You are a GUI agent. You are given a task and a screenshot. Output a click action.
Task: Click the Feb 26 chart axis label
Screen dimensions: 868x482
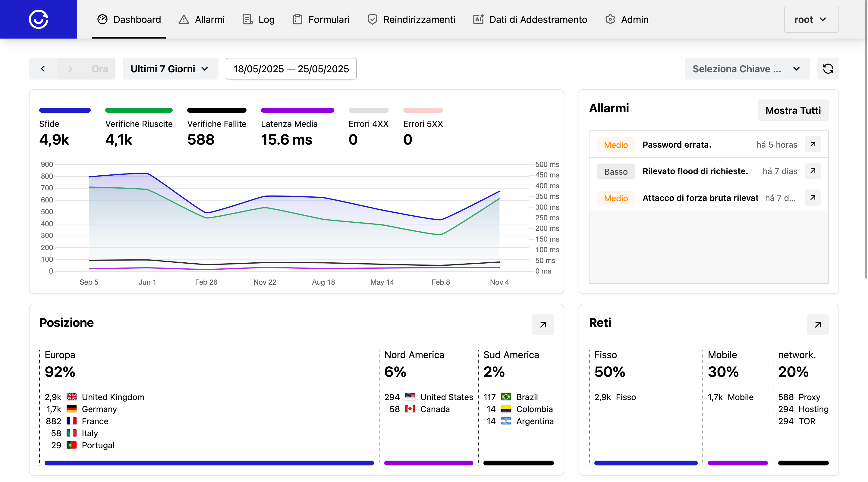[x=206, y=282]
